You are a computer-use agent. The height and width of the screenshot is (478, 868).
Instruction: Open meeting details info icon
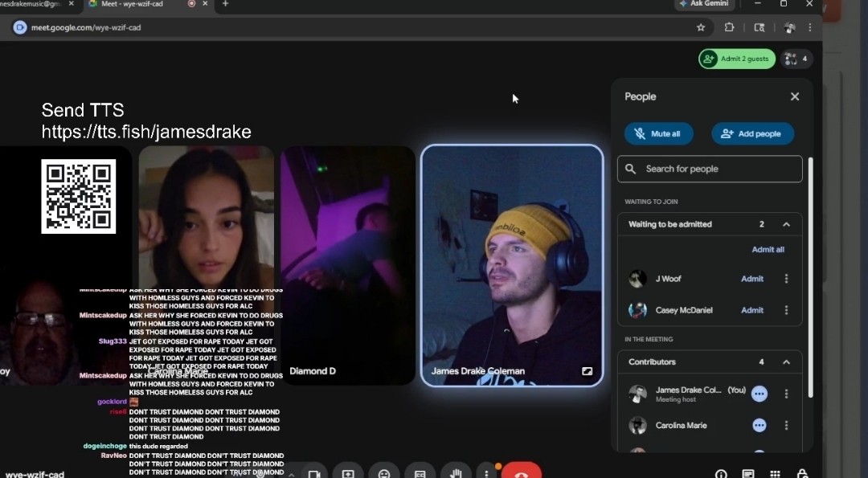click(x=721, y=474)
